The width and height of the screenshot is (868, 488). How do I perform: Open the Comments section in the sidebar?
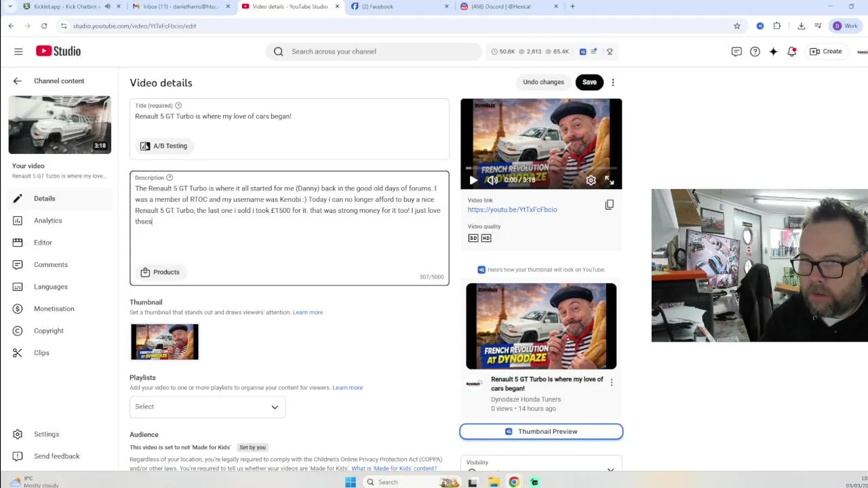pos(59,264)
